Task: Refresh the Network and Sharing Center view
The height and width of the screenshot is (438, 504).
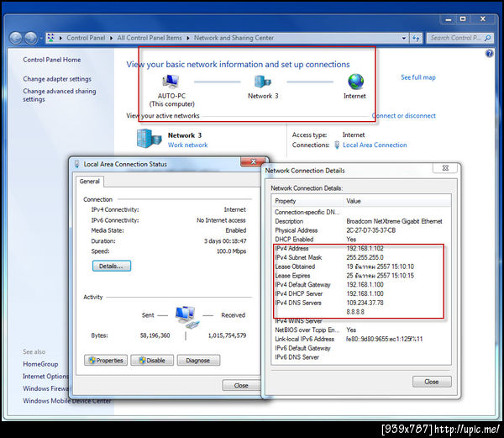Action: [x=416, y=39]
